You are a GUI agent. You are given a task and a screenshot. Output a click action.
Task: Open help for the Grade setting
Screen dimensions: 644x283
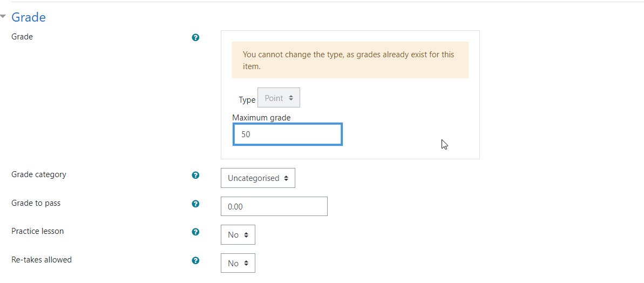pos(195,38)
